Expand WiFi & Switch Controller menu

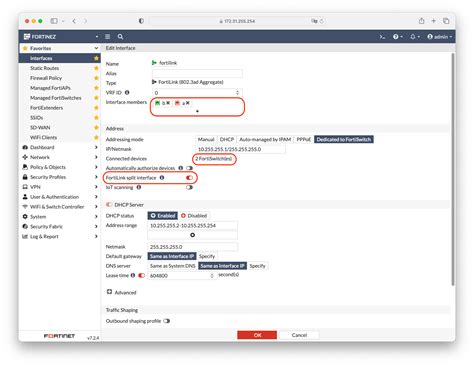click(x=60, y=207)
